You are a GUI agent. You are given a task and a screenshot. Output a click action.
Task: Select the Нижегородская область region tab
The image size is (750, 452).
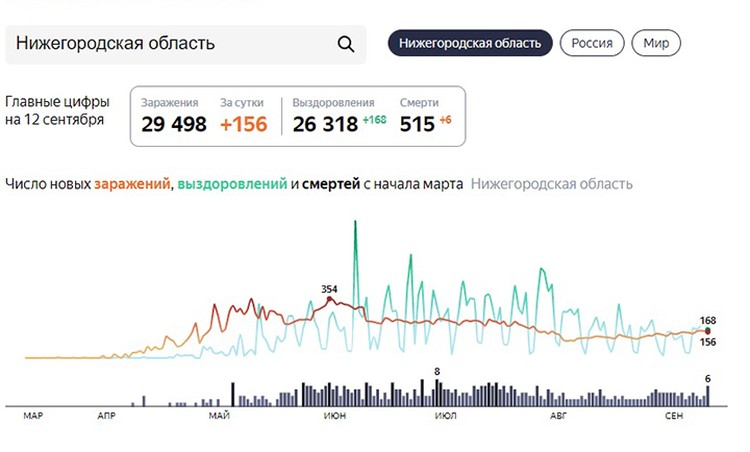coord(470,43)
